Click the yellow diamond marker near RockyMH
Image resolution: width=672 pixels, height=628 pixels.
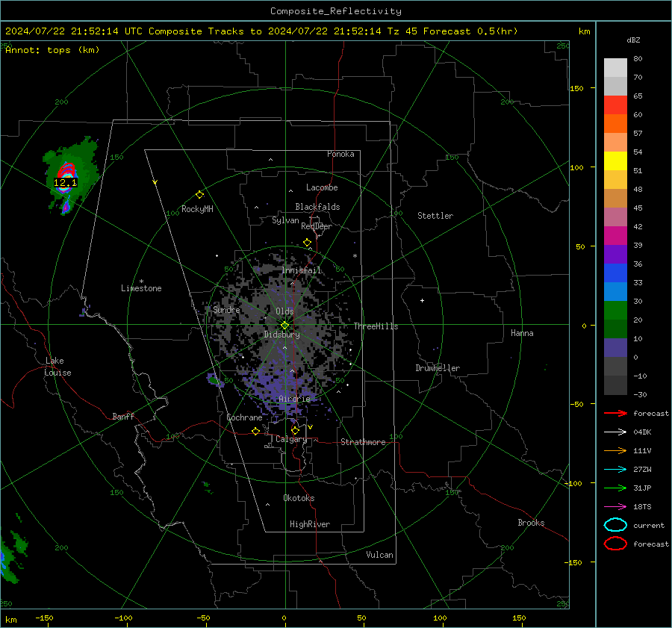pyautogui.click(x=199, y=195)
